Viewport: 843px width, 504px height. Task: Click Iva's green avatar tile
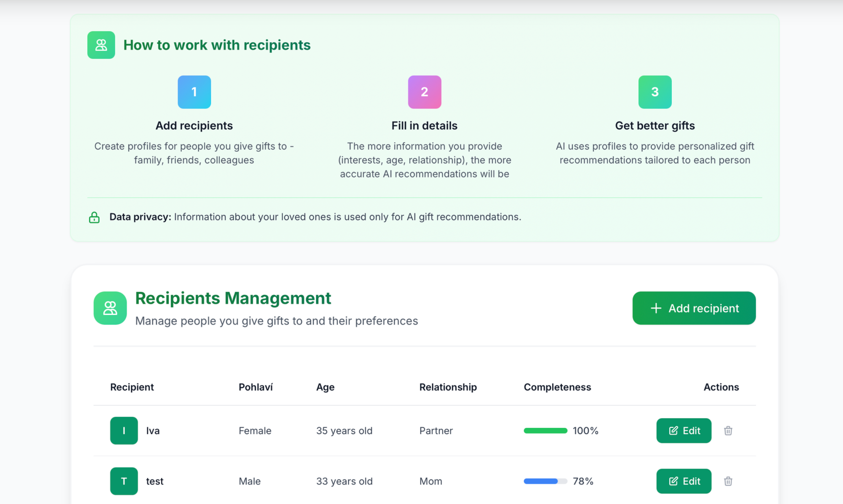pyautogui.click(x=124, y=430)
